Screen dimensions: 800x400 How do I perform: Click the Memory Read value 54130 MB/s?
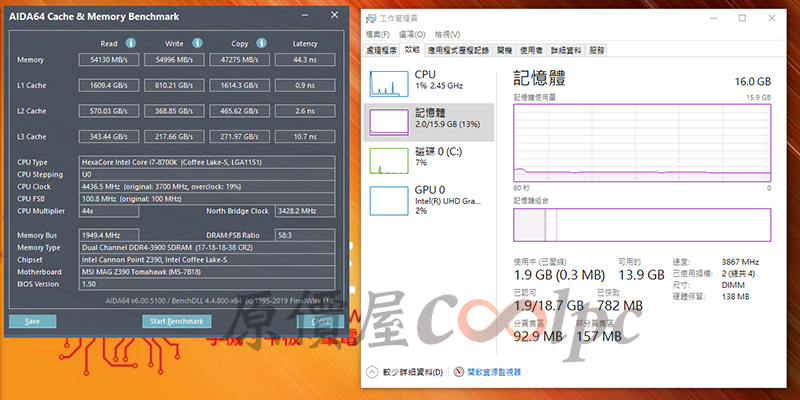coord(108,60)
